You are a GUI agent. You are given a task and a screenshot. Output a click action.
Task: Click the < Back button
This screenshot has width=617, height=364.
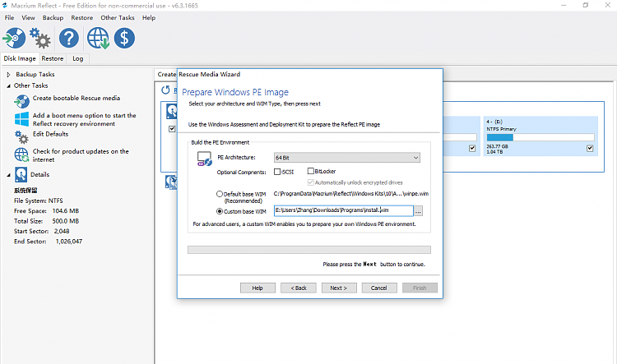coord(299,288)
